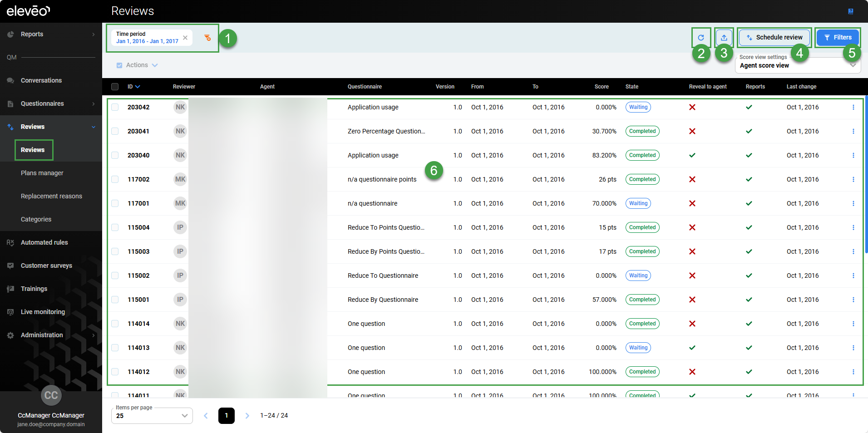Sort the table by the ID column header
Viewport: 868px width, 433px height.
[133, 87]
